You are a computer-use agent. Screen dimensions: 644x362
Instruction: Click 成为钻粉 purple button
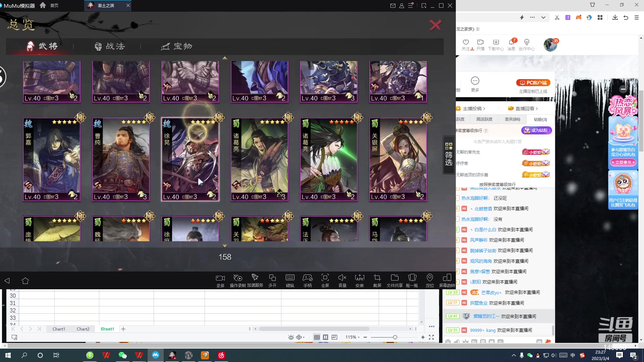pos(536,130)
